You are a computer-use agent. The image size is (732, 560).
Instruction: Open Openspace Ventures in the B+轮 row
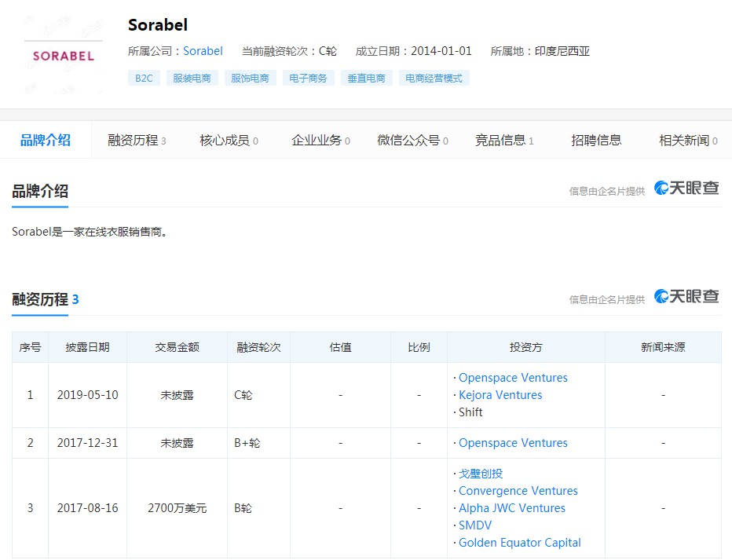(513, 443)
